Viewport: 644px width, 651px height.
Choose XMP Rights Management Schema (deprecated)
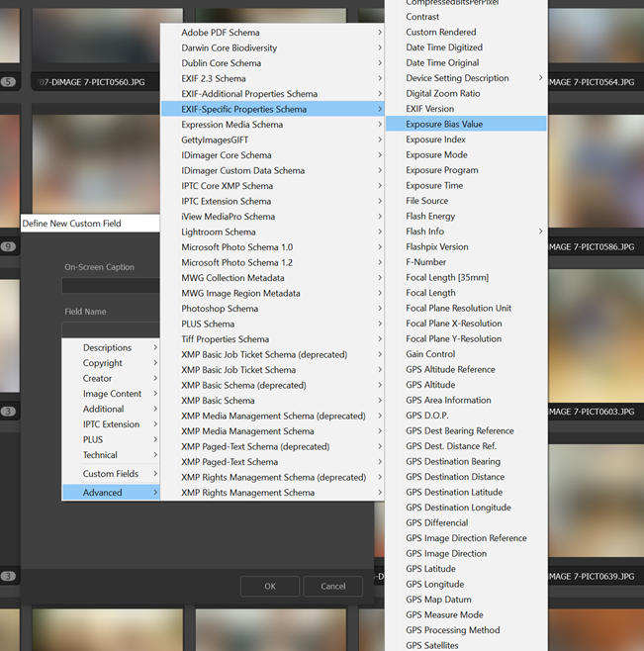272,478
